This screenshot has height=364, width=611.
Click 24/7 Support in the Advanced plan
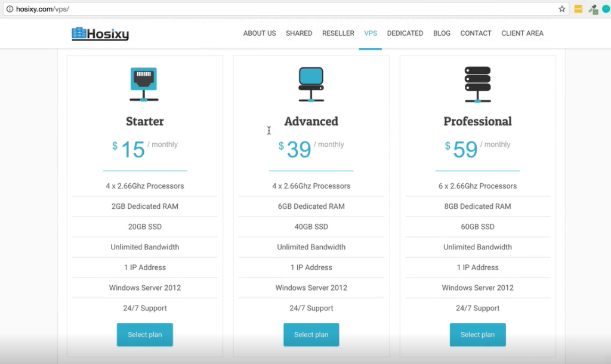(x=311, y=309)
